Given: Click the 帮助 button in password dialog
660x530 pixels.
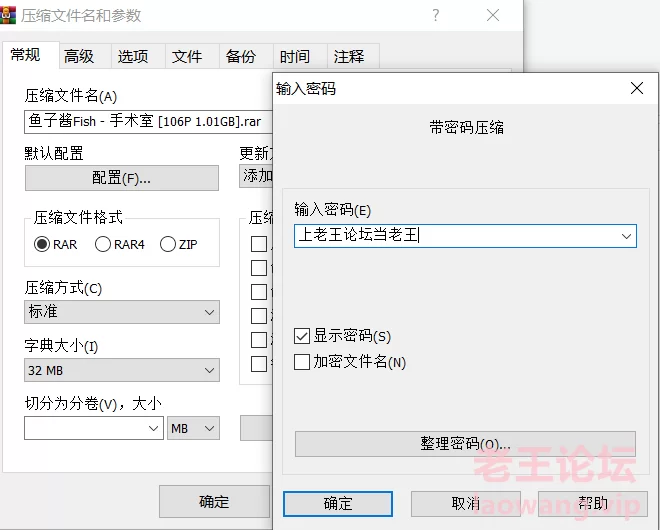Looking at the screenshot, I should [593, 503].
